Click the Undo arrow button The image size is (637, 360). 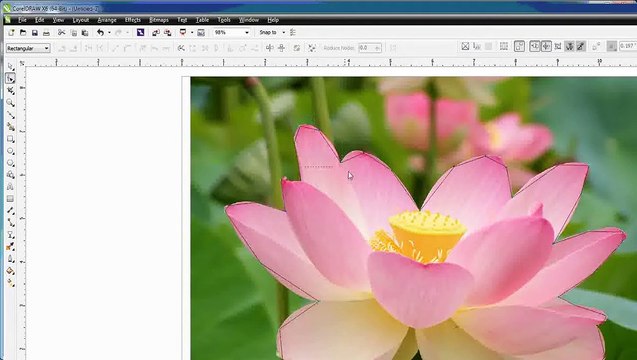[x=100, y=33]
